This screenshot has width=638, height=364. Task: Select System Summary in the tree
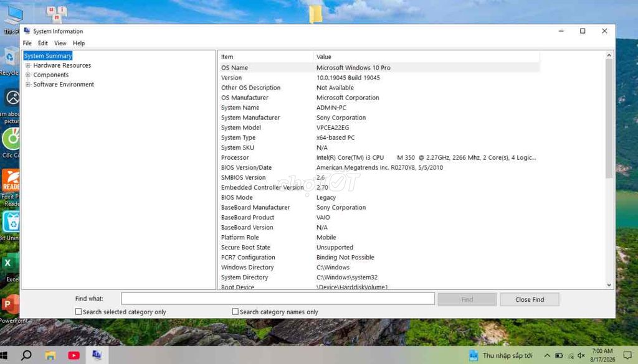pos(48,55)
